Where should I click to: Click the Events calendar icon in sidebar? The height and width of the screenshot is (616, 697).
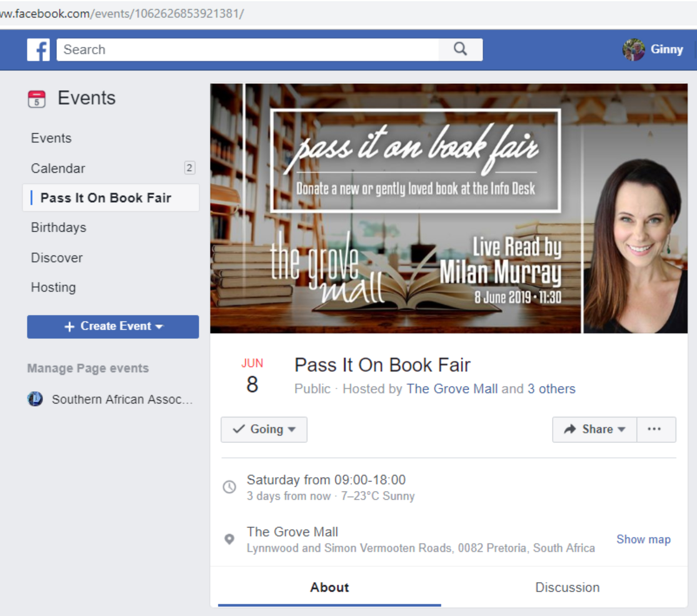coord(36,99)
